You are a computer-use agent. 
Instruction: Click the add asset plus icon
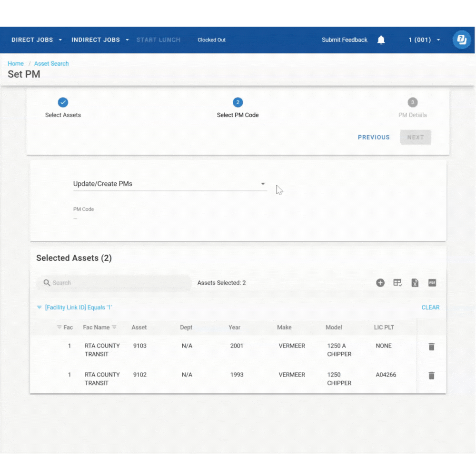[380, 283]
